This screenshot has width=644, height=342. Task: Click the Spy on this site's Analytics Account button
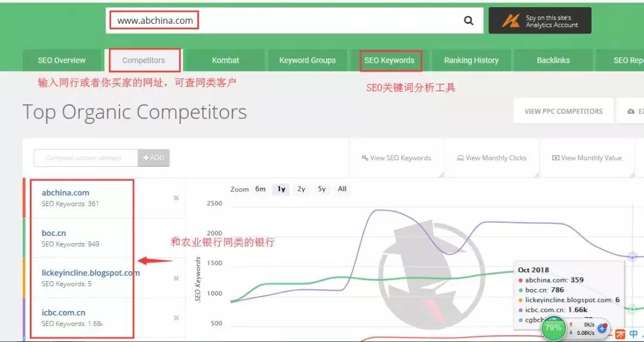[x=540, y=20]
